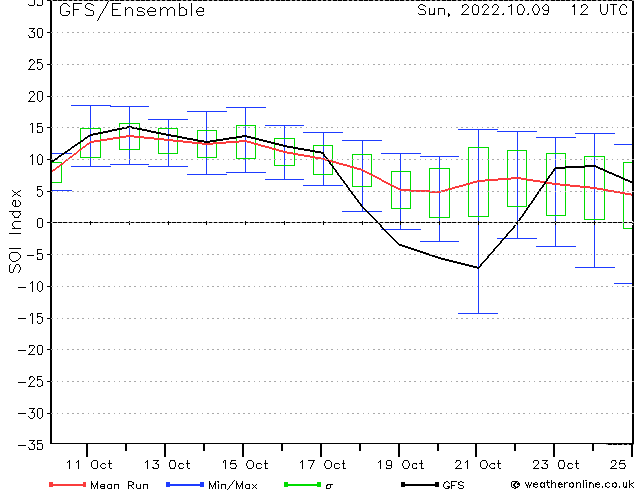The height and width of the screenshot is (490, 634).
Task: Click the "23 Oct" x-axis label
Action: tap(556, 465)
